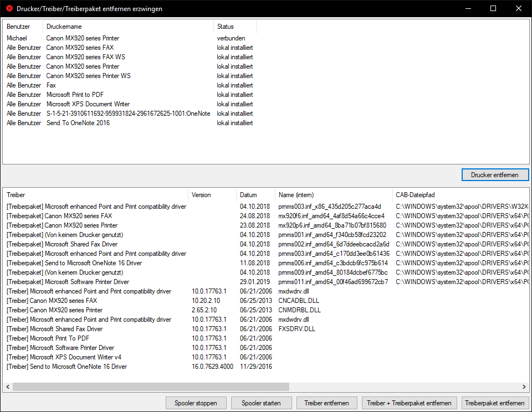This screenshot has height=412, width=532.
Task: Click Spooler stoppen
Action: click(196, 403)
